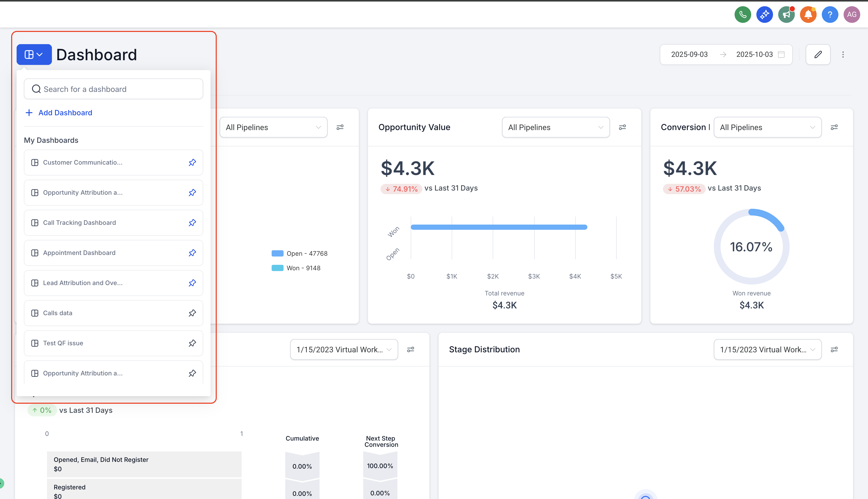Pin the Appointment Dashboard
Viewport: 868px width, 499px height.
tap(192, 253)
